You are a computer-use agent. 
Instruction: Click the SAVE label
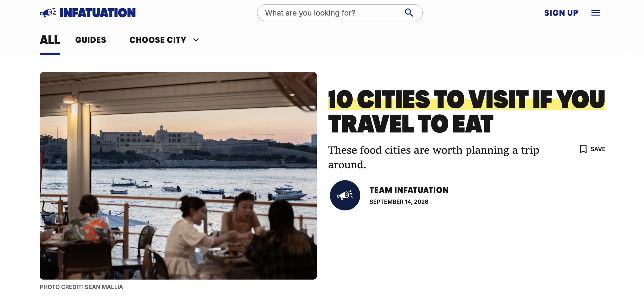(598, 149)
